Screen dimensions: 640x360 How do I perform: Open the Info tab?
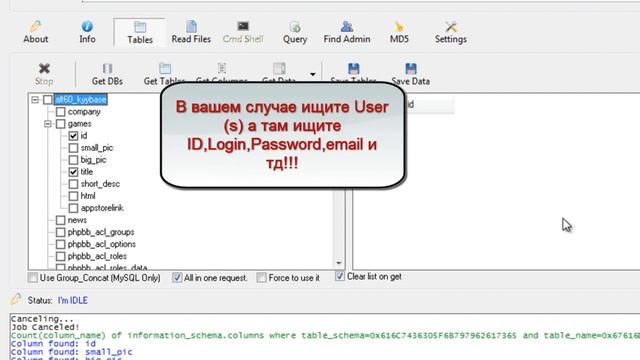pyautogui.click(x=87, y=32)
